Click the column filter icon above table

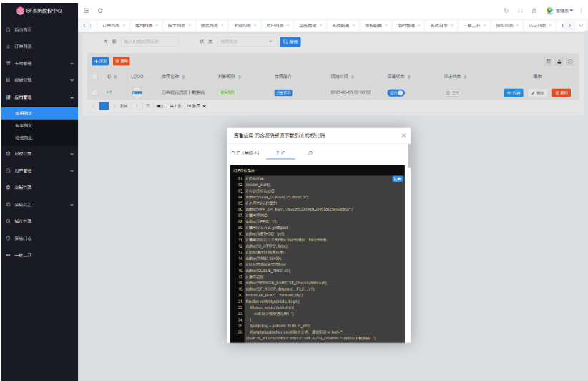[549, 62]
